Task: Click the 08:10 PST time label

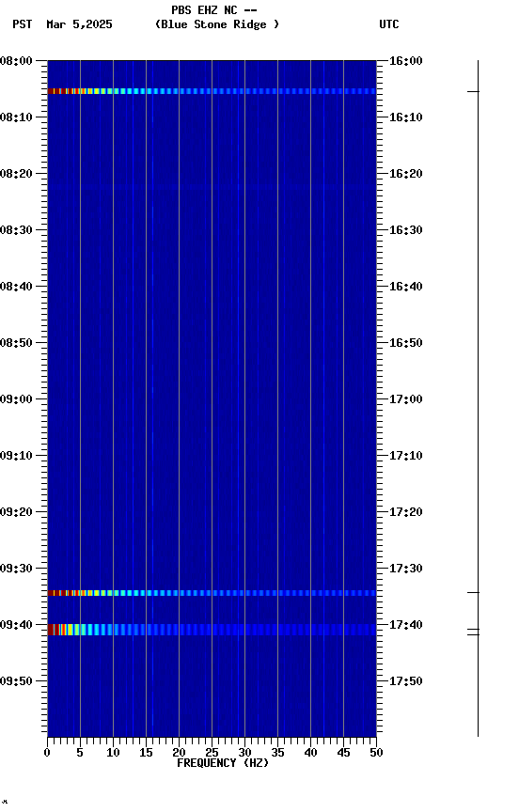Action: 16,117
